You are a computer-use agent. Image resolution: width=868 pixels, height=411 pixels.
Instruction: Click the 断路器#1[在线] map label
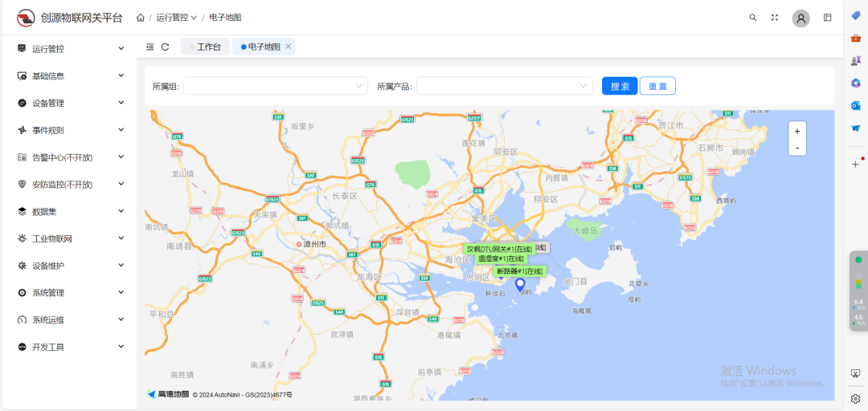(519, 271)
